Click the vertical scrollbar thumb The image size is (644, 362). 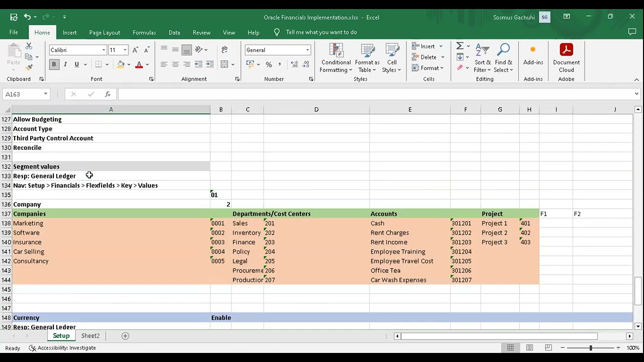tap(637, 291)
